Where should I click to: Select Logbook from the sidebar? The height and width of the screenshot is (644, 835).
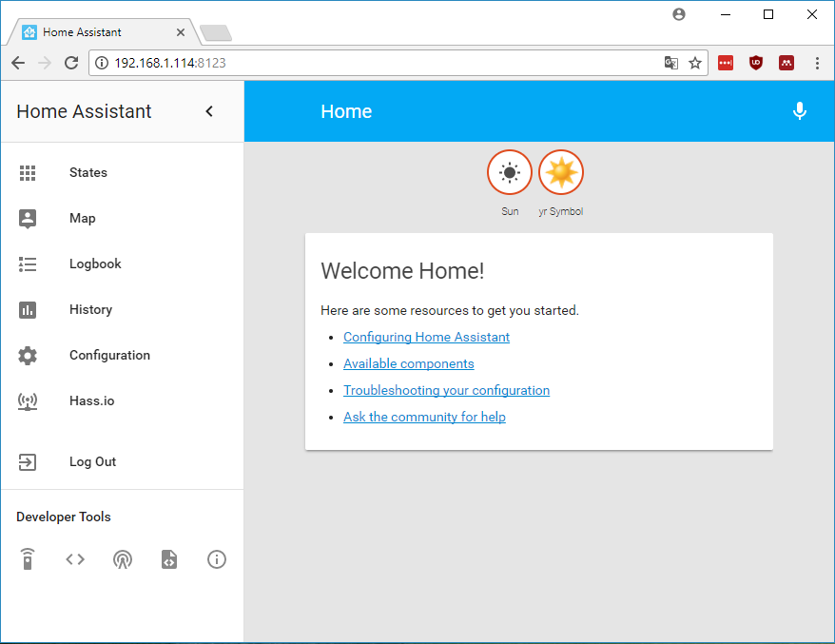[x=95, y=263]
